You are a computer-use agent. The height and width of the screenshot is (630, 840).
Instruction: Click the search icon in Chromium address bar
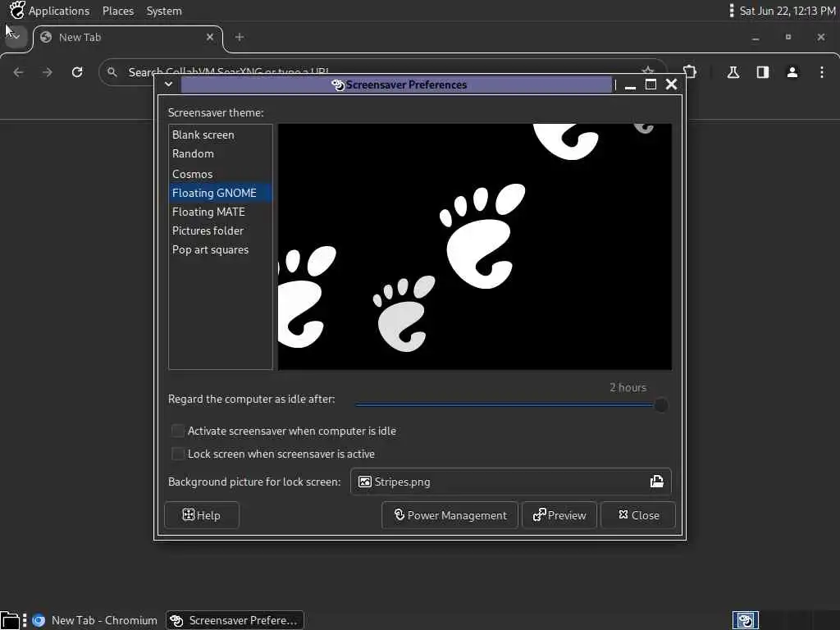112,72
